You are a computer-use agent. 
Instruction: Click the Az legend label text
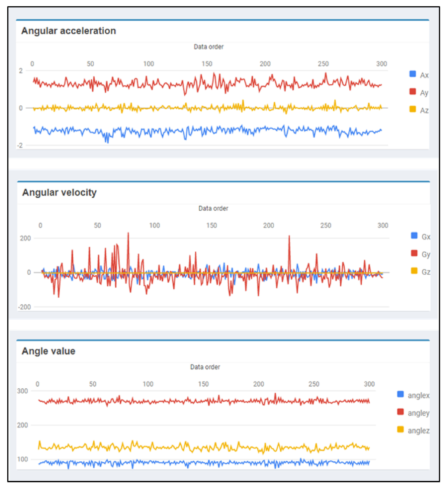click(x=424, y=110)
